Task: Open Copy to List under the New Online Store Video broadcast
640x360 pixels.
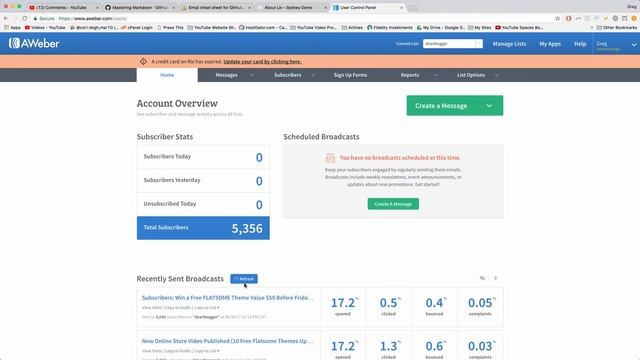Action: [x=207, y=351]
